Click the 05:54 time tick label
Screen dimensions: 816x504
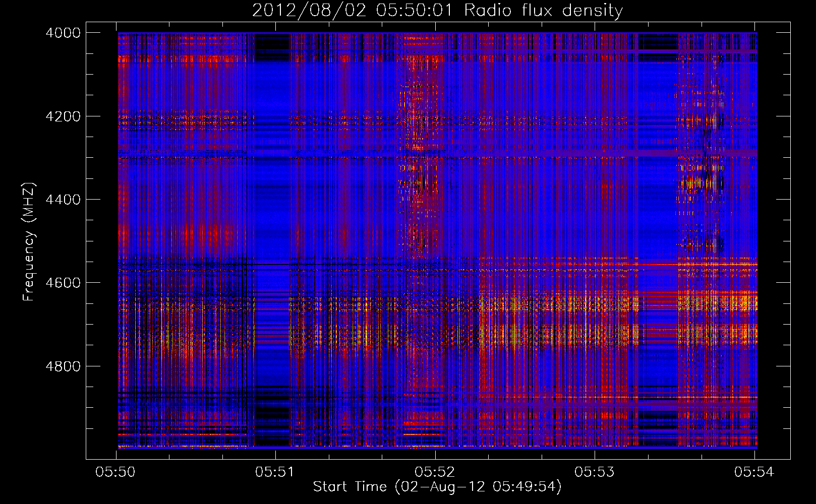[754, 472]
